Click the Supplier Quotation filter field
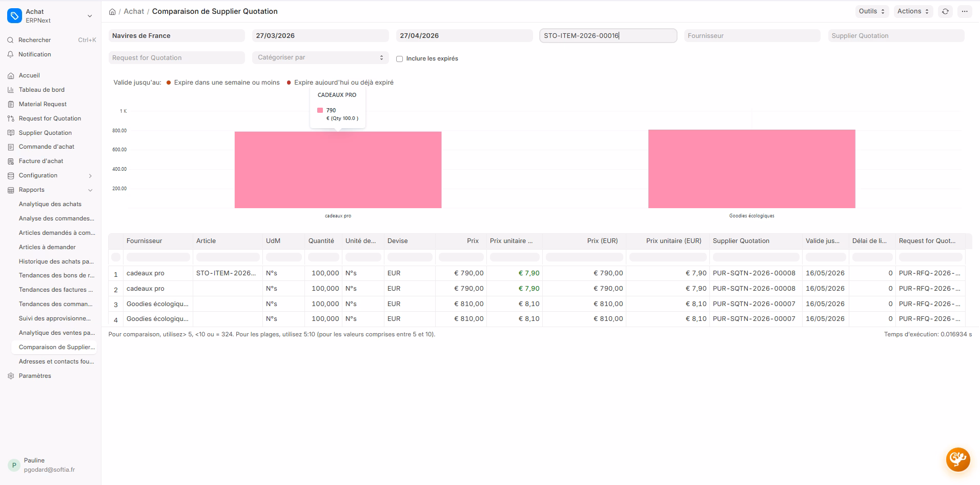Screen dimensions: 980x485 (x=896, y=36)
